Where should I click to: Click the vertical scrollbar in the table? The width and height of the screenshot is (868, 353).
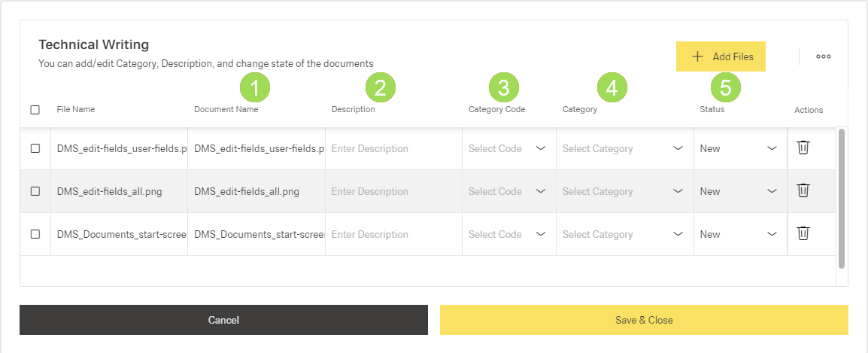pos(842,198)
